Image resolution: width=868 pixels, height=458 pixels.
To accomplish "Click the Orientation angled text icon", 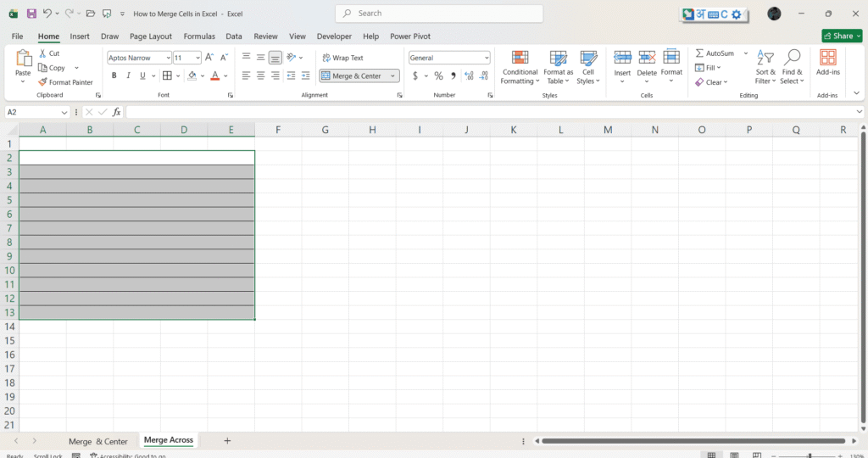I will [x=292, y=57].
